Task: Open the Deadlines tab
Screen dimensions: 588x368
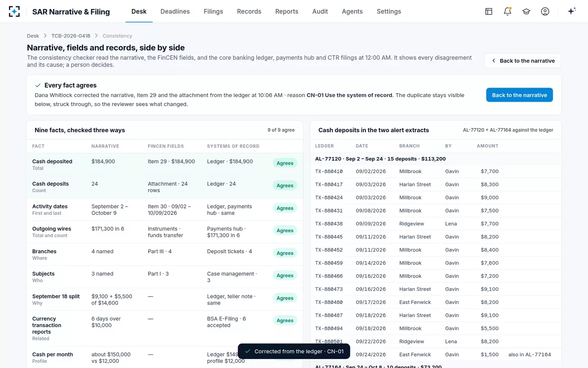Action: (175, 11)
